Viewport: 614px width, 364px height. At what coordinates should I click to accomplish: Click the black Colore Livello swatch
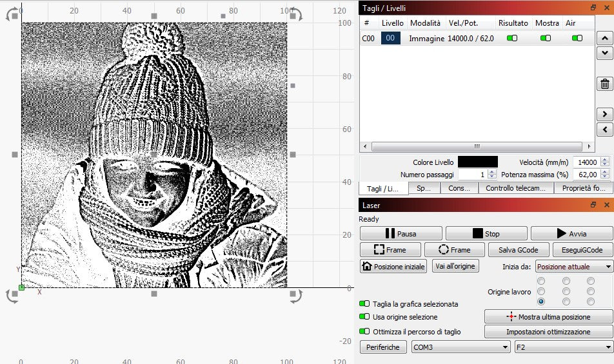pos(477,162)
